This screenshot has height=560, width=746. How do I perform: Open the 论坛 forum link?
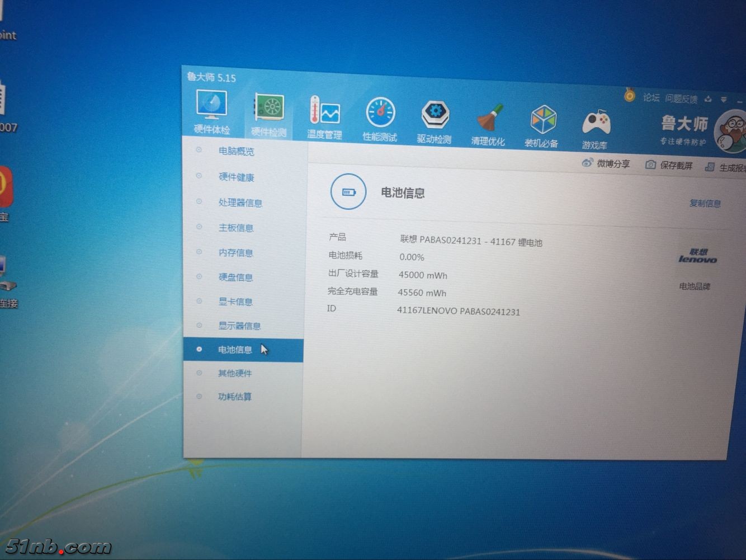point(651,97)
